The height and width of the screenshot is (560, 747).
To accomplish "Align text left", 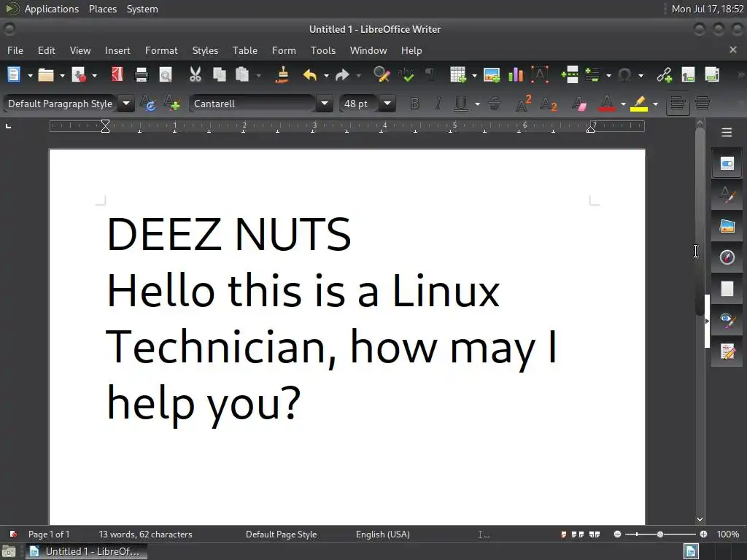I will click(x=678, y=104).
